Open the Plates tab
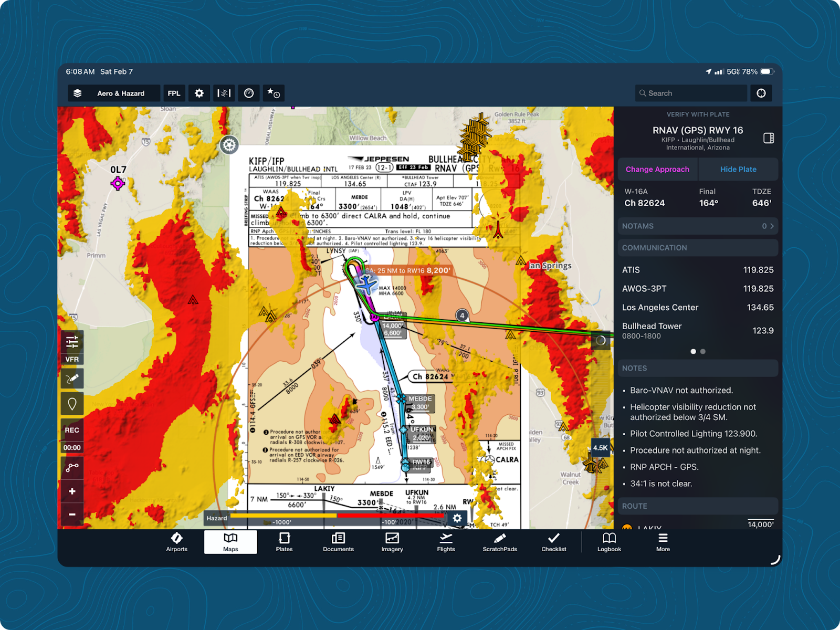This screenshot has height=630, width=840. tap(284, 542)
